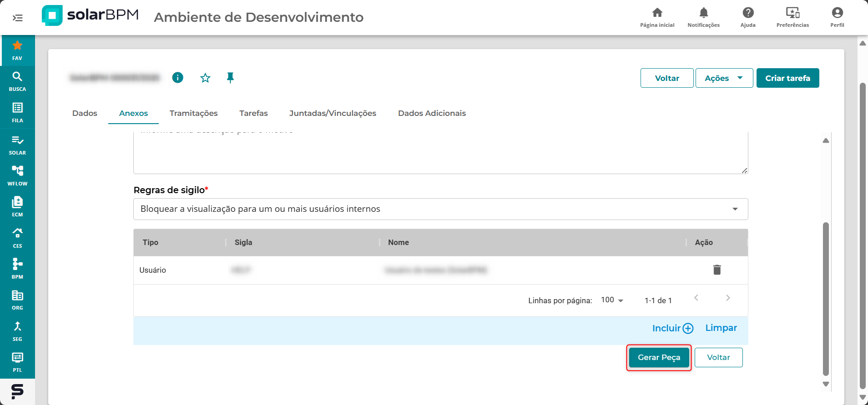868x405 pixels.
Task: Toggle the sidebar menu collapse button
Action: click(x=17, y=18)
